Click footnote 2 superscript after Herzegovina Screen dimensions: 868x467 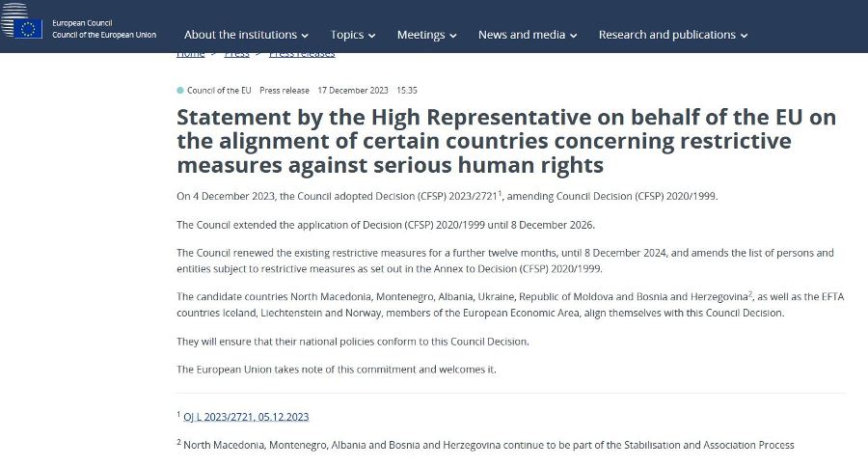click(750, 293)
